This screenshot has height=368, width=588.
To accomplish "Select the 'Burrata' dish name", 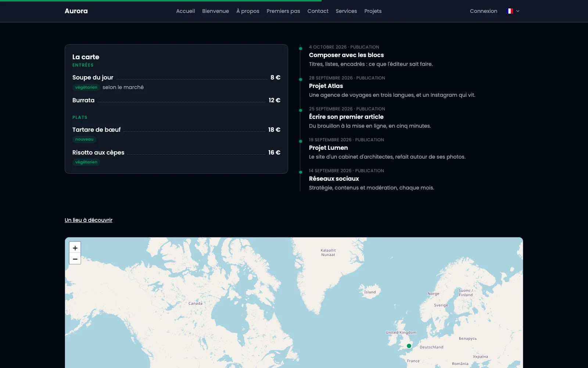I will (83, 100).
